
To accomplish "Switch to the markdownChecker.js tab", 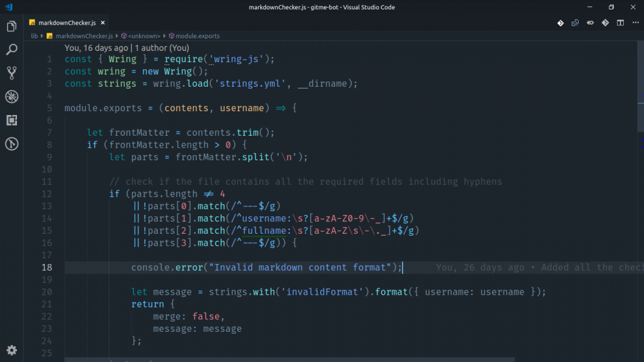I will [66, 21].
